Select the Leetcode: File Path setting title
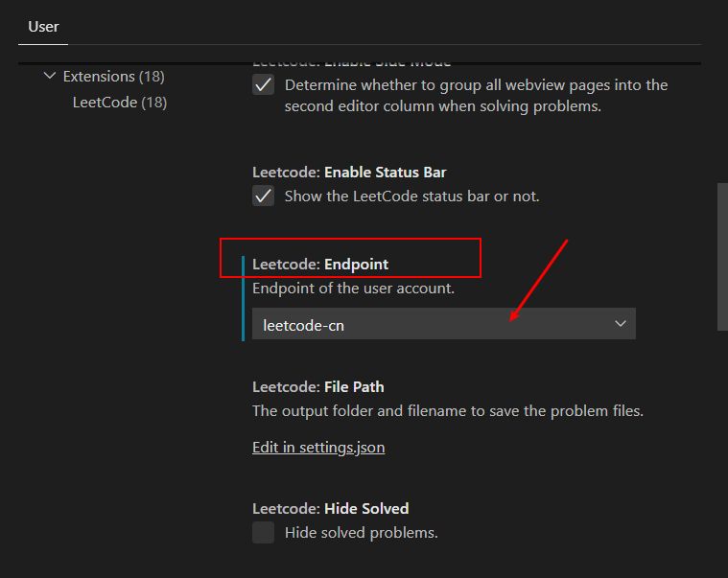The image size is (728, 578). point(317,387)
